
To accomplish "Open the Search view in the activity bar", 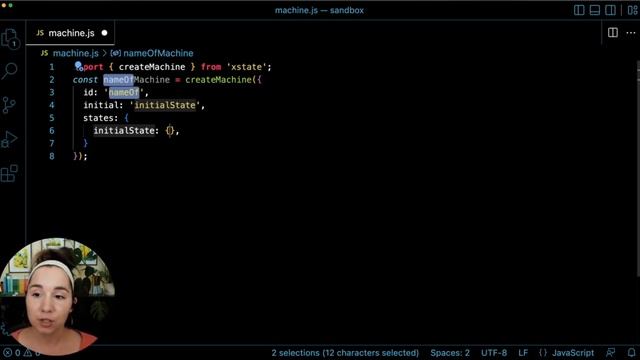I will tap(9, 71).
